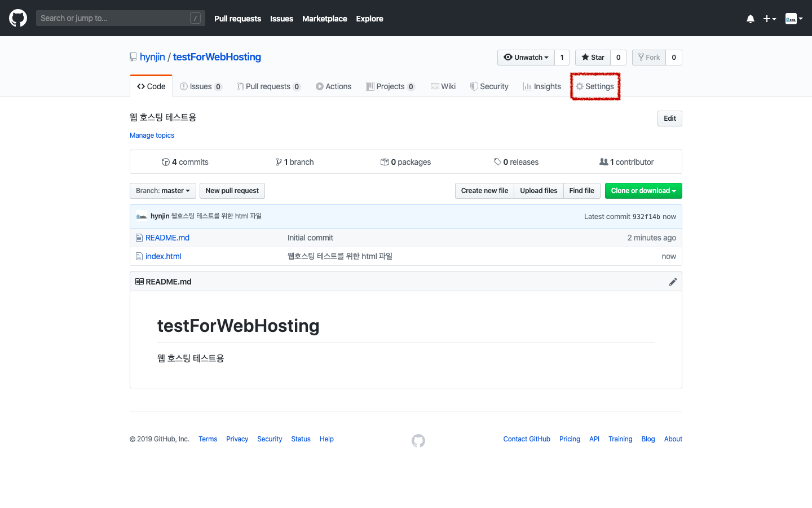The width and height of the screenshot is (812, 508).
Task: Click the watchers count 1
Action: click(x=562, y=58)
